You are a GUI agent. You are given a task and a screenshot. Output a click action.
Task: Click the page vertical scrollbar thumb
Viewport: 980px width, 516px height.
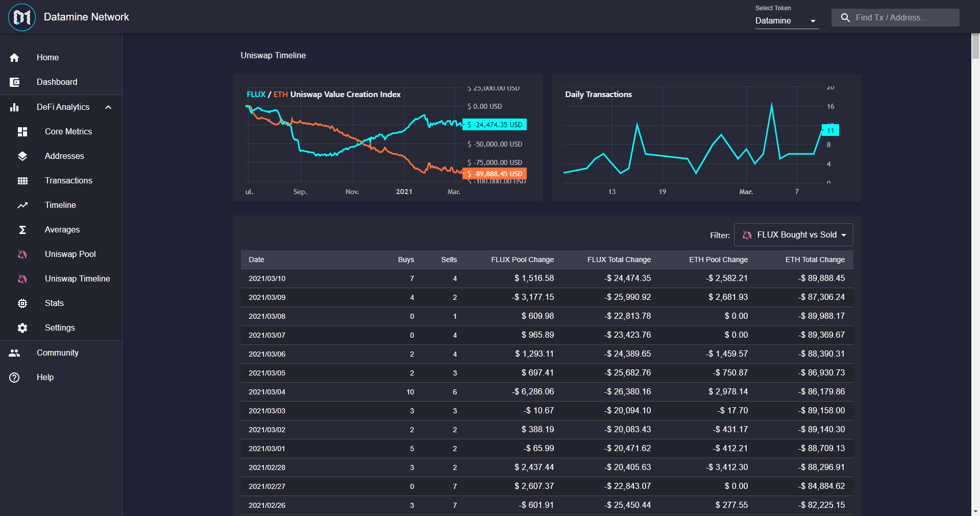tap(975, 46)
